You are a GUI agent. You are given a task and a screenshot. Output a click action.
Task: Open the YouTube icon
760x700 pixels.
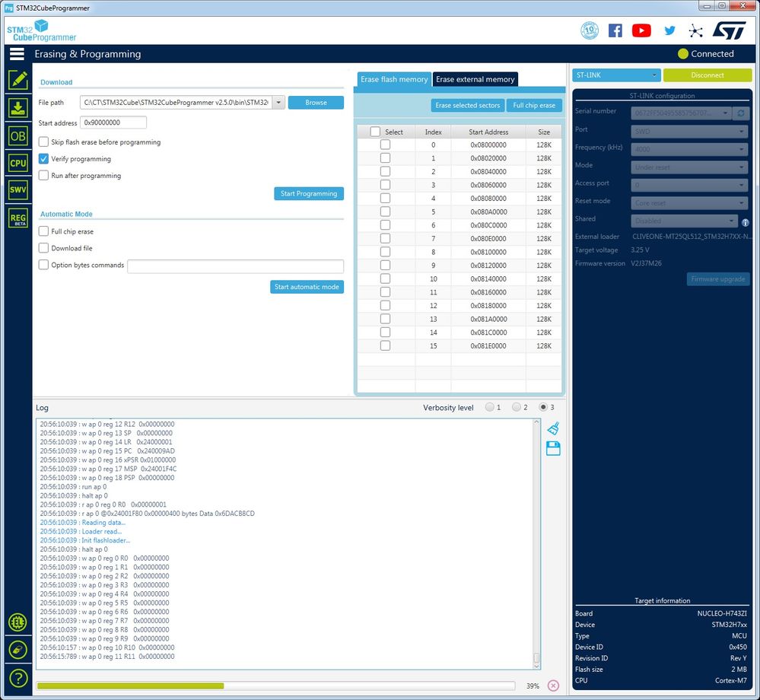641,30
